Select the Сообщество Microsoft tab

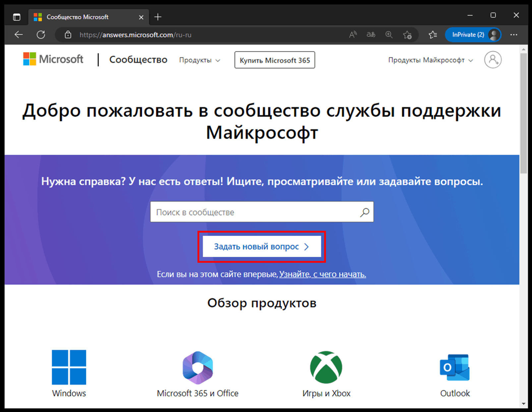pos(89,17)
